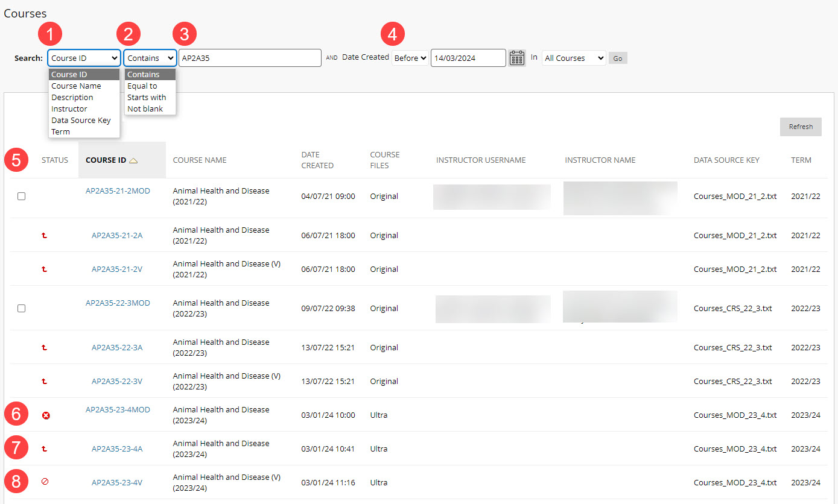Click the status arrow icon for AP2A35-22-3A
838x504 pixels.
coord(43,347)
